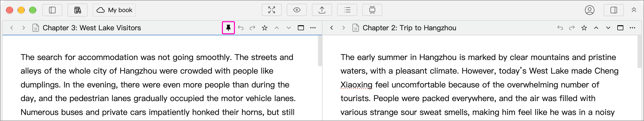Go forward in Chapter 3 editor pane
The width and height of the screenshot is (644, 121).
[24, 28]
